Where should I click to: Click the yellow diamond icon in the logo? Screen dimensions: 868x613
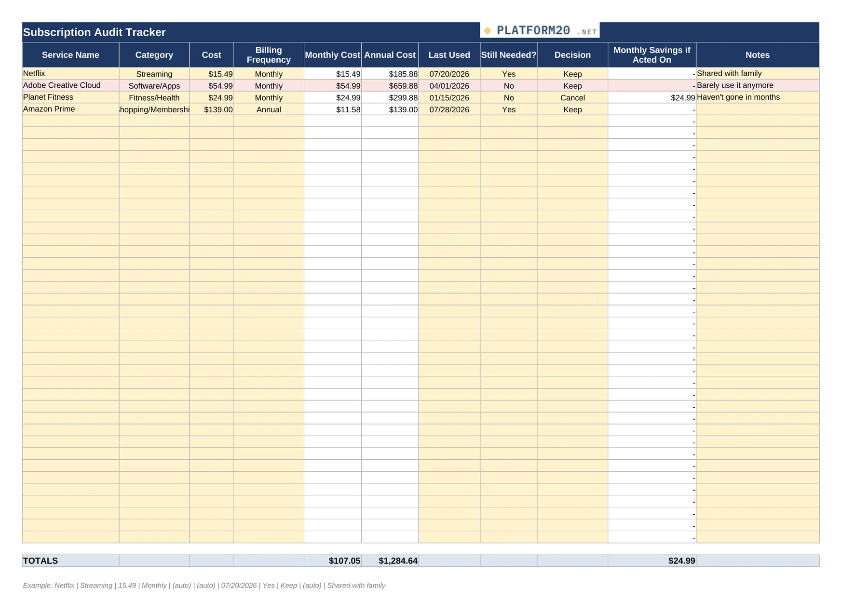[x=488, y=31]
